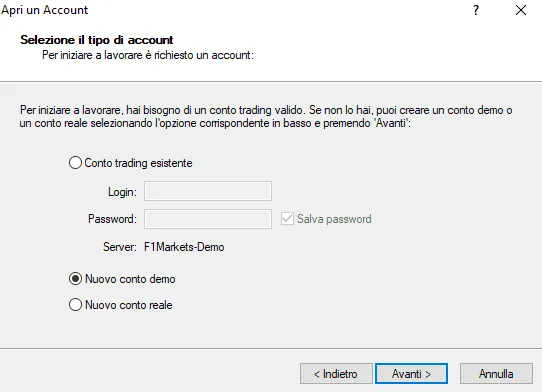Focus the Login input field
Screen dimensions: 542x392
pyautogui.click(x=208, y=191)
